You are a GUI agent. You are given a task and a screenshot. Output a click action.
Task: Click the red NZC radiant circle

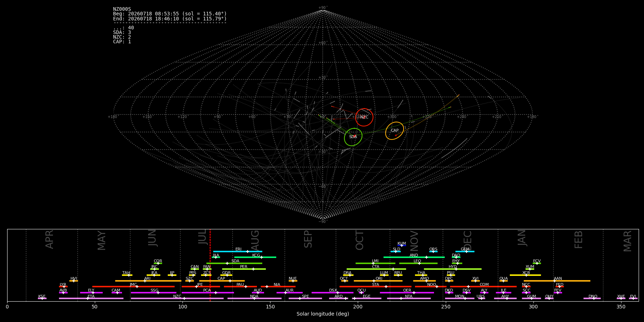coord(364,117)
